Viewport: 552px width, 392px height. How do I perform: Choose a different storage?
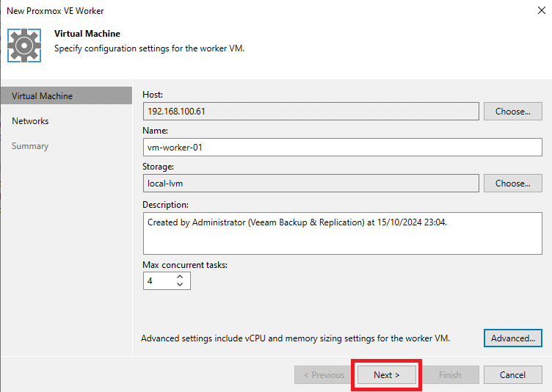(512, 183)
